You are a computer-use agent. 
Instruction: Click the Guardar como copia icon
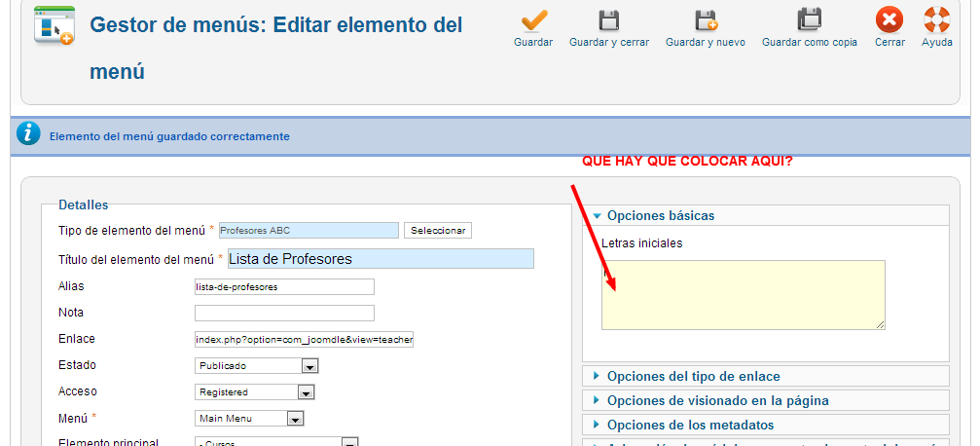pos(809,20)
